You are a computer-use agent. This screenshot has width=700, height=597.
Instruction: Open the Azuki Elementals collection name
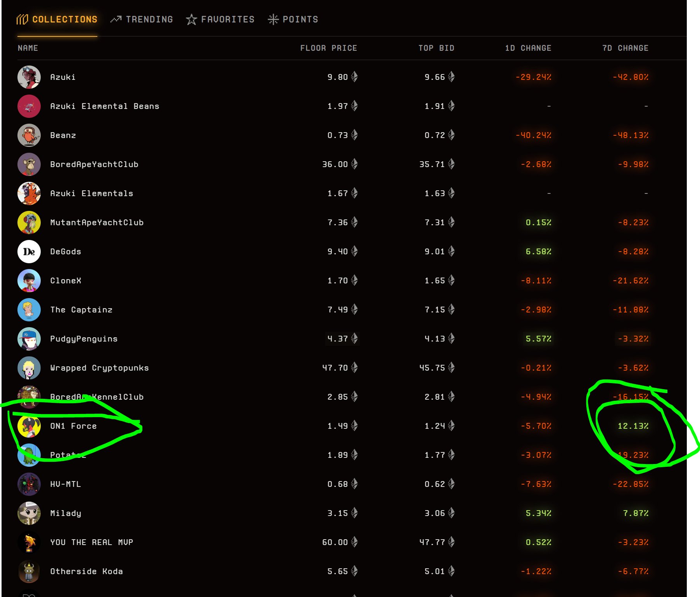[92, 193]
